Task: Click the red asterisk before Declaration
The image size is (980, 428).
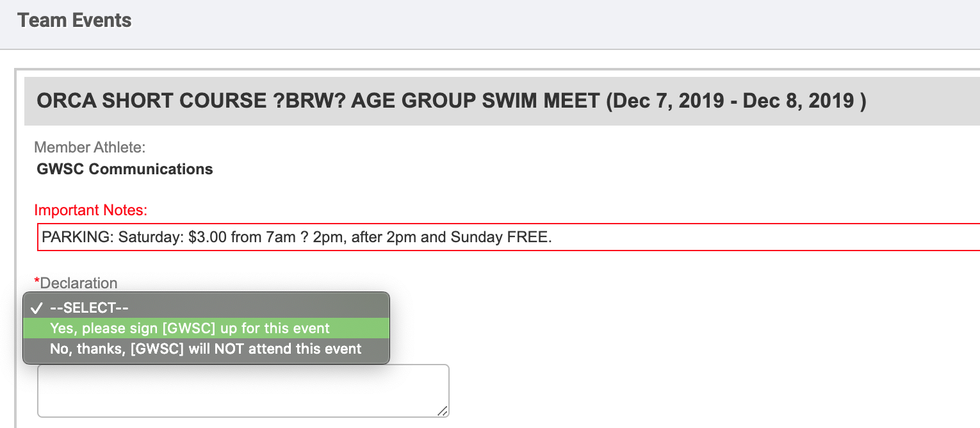Action: pyautogui.click(x=37, y=283)
